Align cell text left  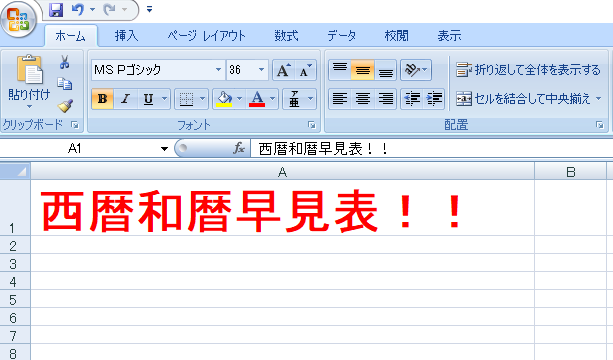(x=340, y=99)
